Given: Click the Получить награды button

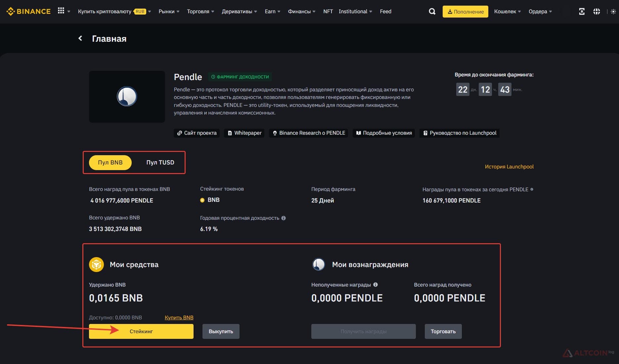Looking at the screenshot, I should pyautogui.click(x=363, y=331).
